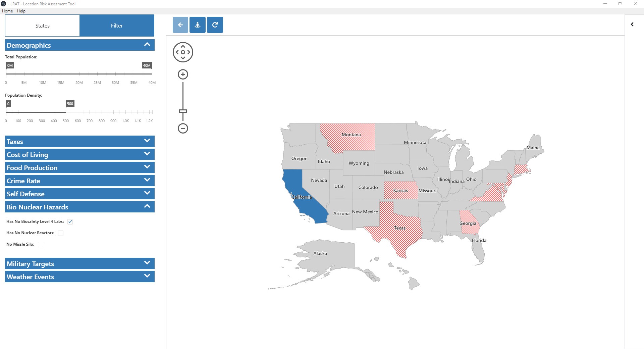
Task: Collapse the right side panel arrow
Action: (x=632, y=24)
